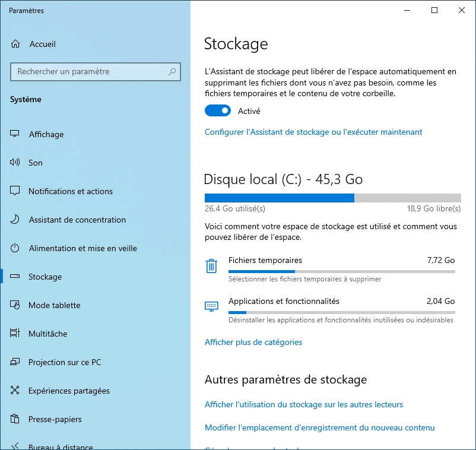The width and height of the screenshot is (476, 450).
Task: Click the Accueil home icon
Action: (15, 44)
